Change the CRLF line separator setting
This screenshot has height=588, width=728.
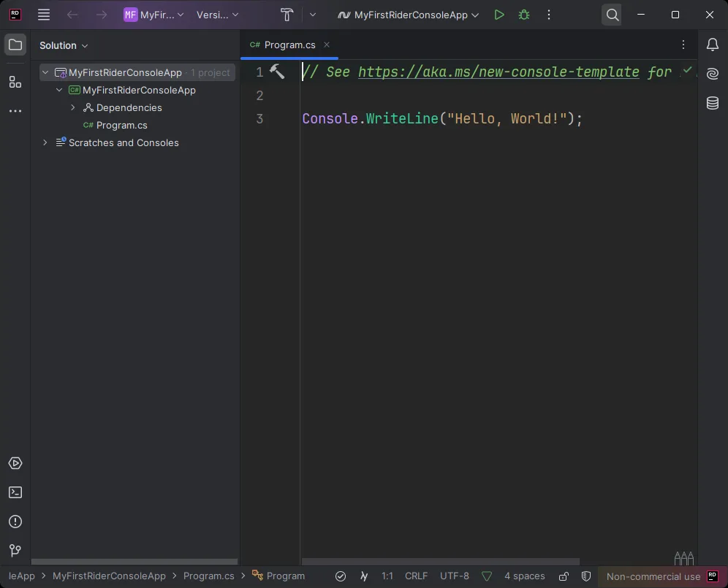click(416, 576)
